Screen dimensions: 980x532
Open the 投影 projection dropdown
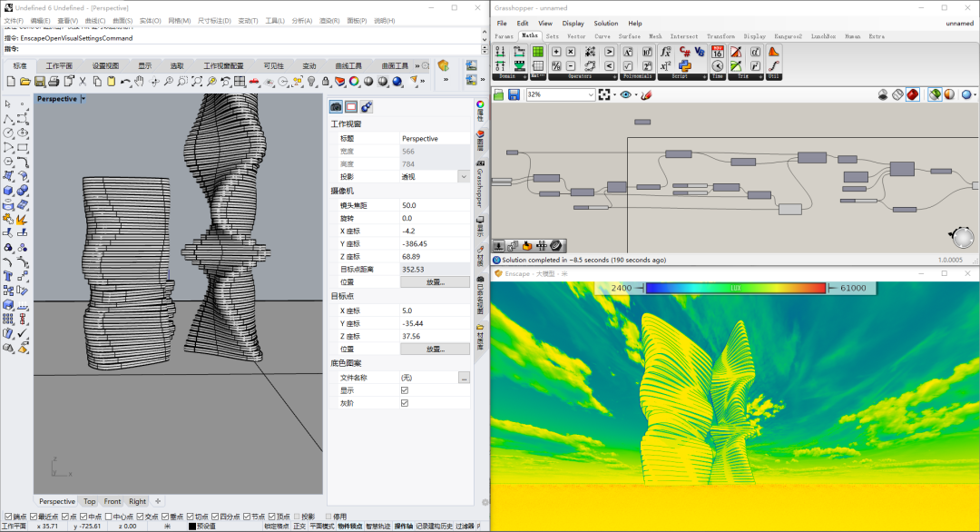(464, 177)
